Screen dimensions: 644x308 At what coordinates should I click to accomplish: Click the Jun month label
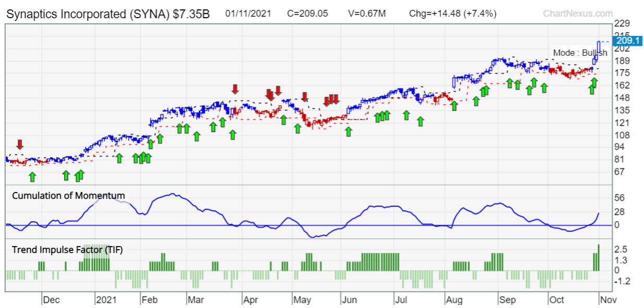(x=349, y=300)
